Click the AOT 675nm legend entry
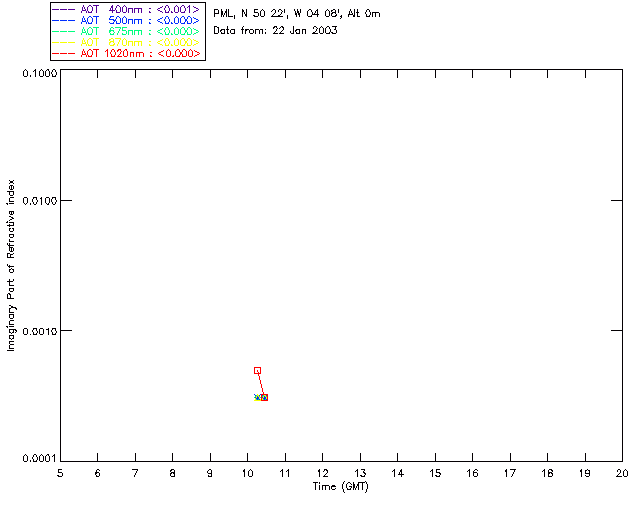Image resolution: width=640 pixels, height=512 pixels. coord(126,31)
